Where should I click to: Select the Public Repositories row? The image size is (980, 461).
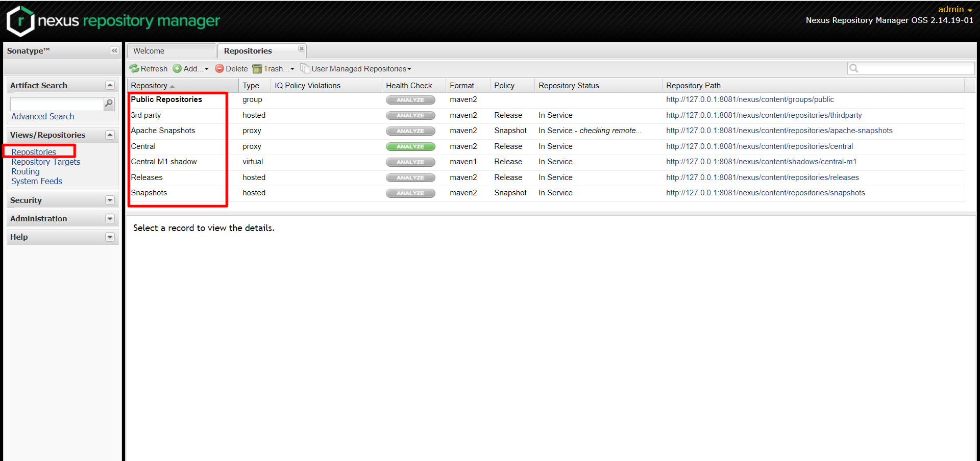(546, 100)
